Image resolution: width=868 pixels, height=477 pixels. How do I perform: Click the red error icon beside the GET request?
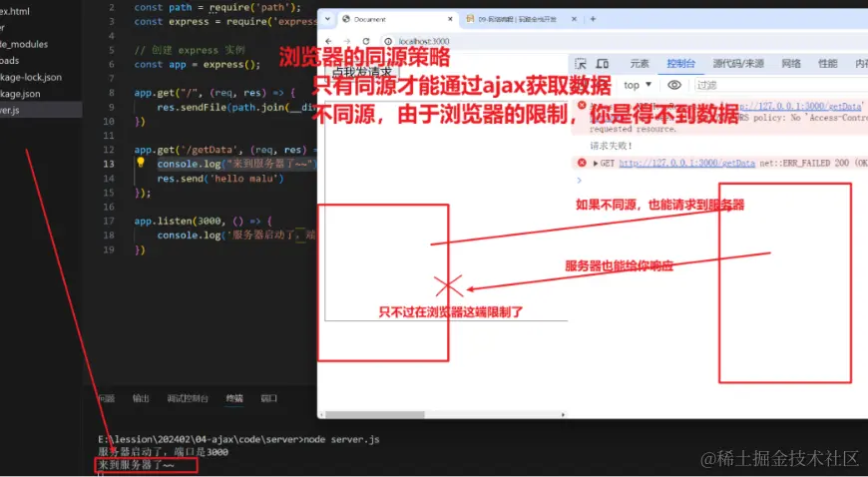coord(582,163)
